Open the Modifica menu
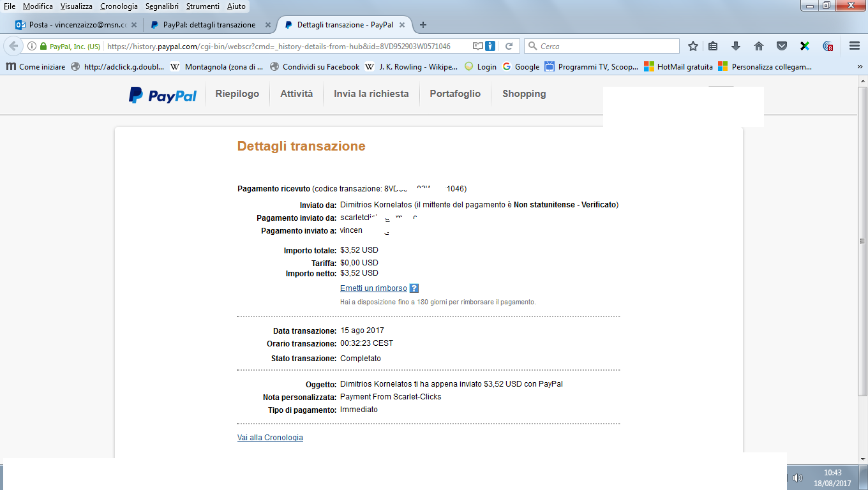The image size is (868, 490). (38, 6)
